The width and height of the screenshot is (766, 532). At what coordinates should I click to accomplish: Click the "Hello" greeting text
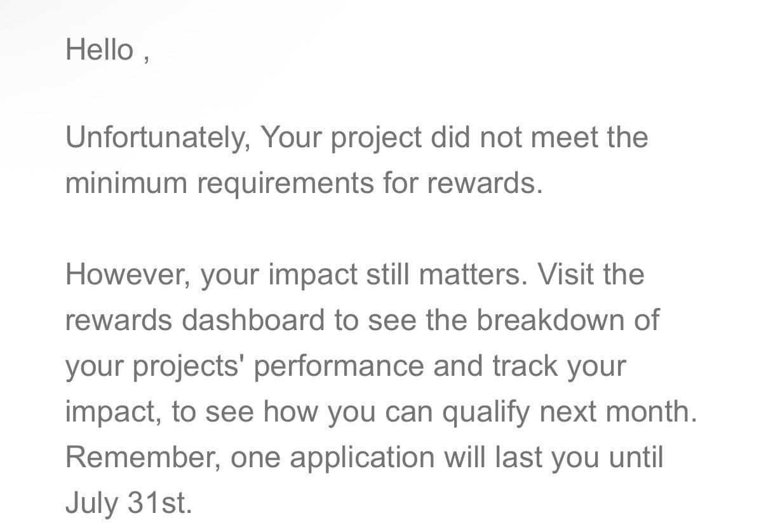(x=100, y=50)
